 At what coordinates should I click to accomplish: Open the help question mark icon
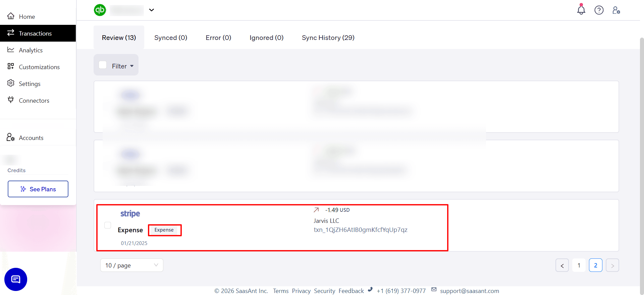(599, 10)
